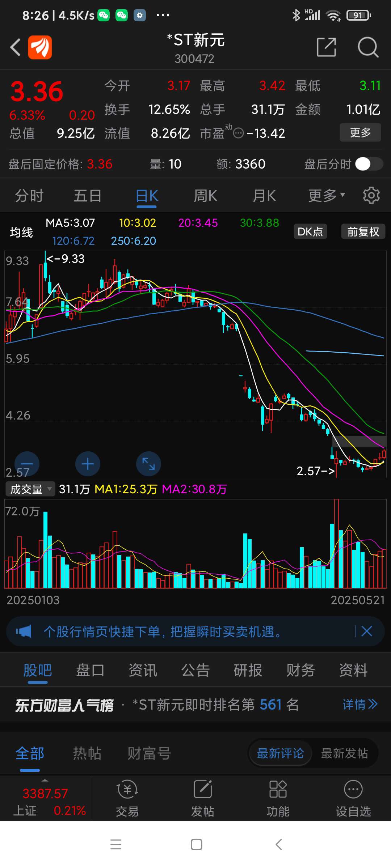
Task: Tap the 盘后固定价格 3.36 text
Action: pos(60,164)
